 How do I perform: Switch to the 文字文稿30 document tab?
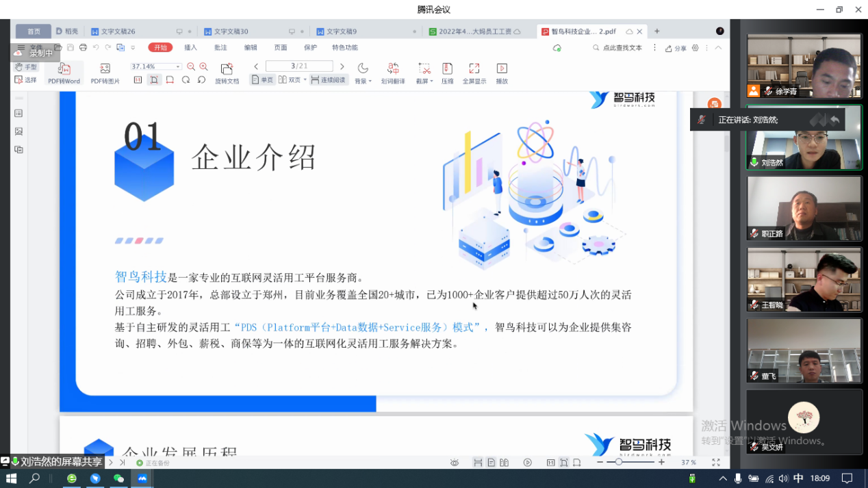click(x=253, y=31)
